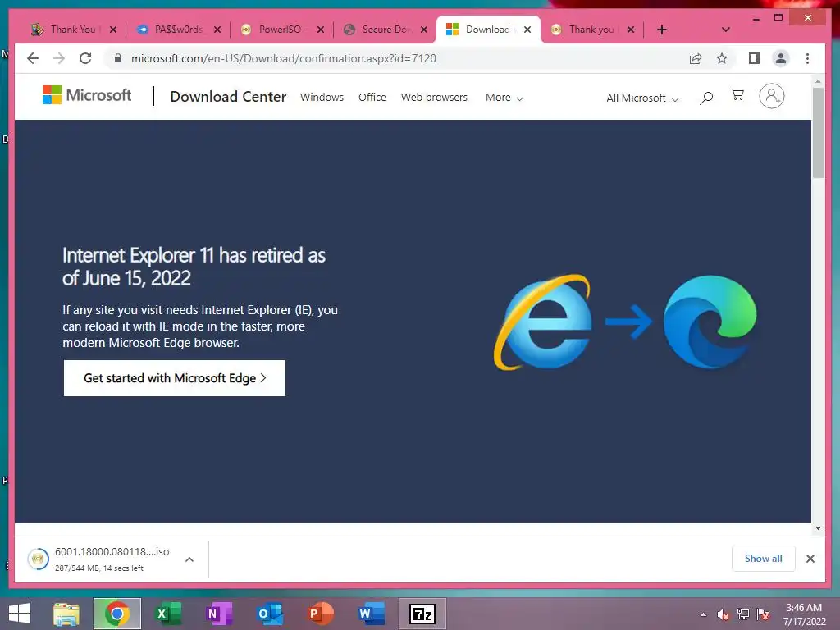Share this page via share icon
Image resolution: width=840 pixels, height=630 pixels.
tap(696, 58)
